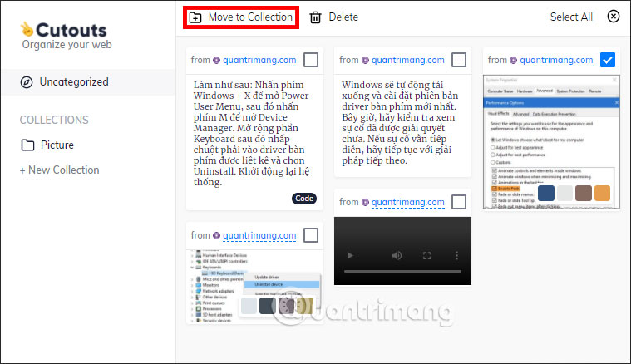Click the Move to Collection folder icon
The height and width of the screenshot is (364, 631).
click(x=195, y=17)
